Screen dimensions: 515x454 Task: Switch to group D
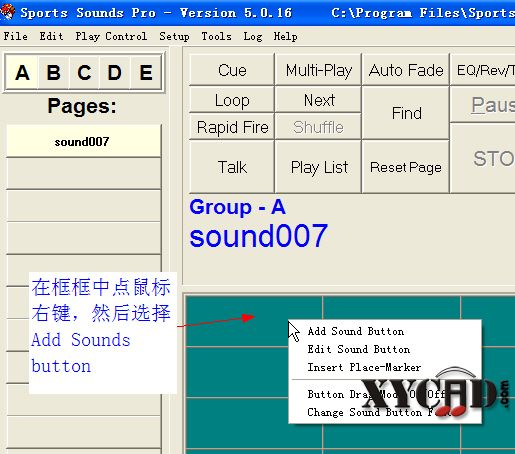pyautogui.click(x=115, y=72)
